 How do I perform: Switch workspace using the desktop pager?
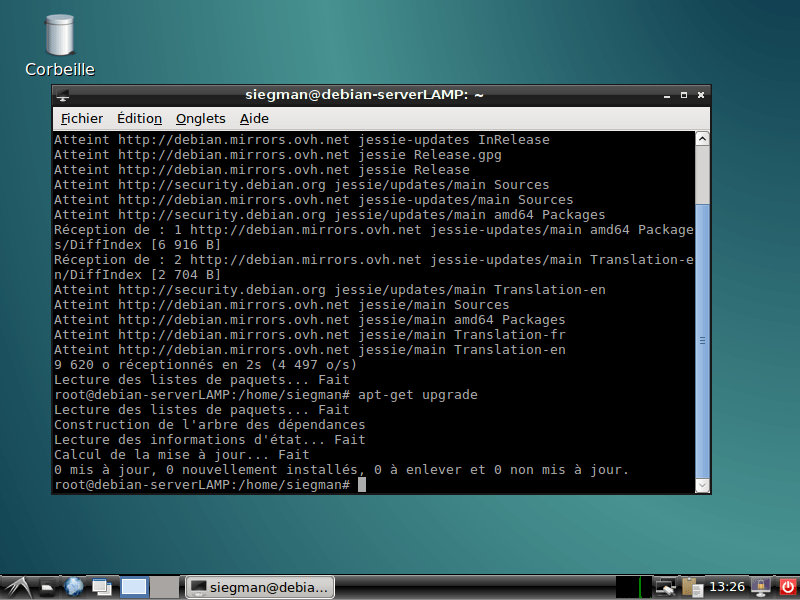[x=134, y=587]
